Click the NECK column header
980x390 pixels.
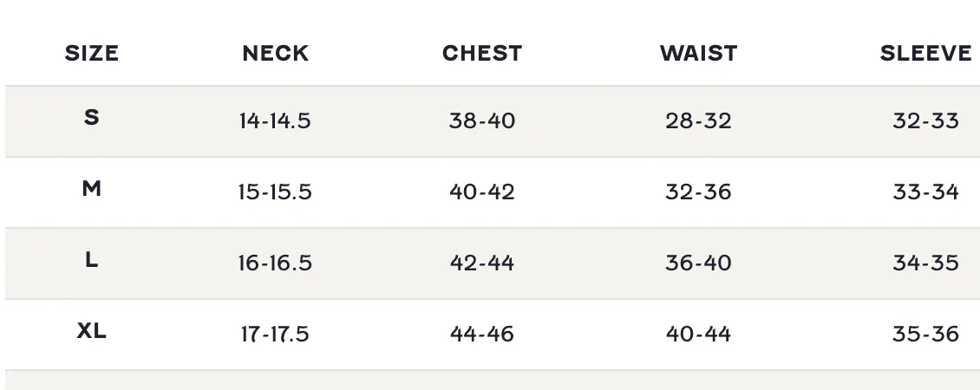click(x=275, y=53)
